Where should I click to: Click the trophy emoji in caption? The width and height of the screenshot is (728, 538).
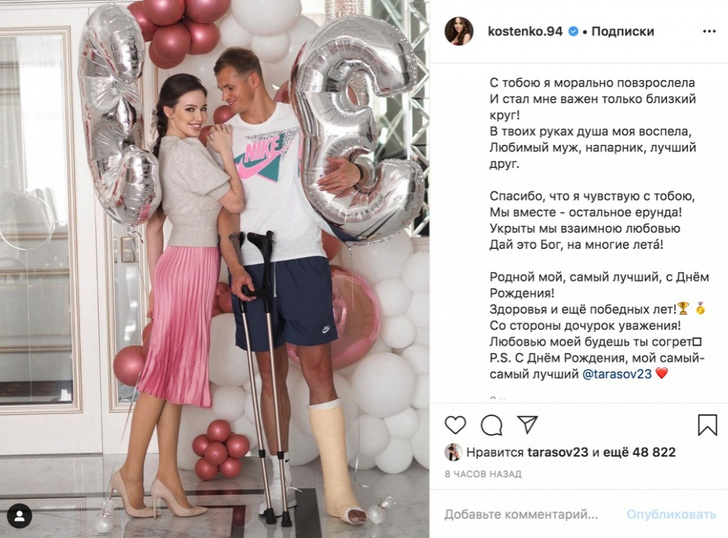pos(682,308)
